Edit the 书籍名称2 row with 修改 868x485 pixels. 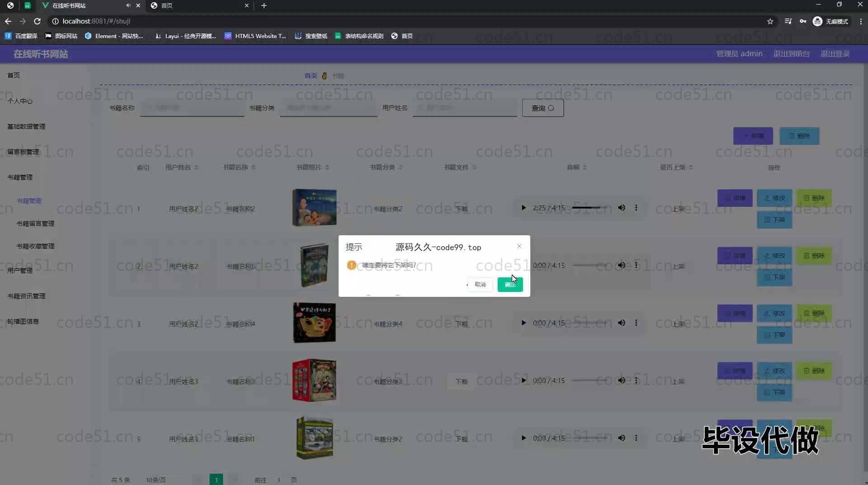[x=774, y=198]
